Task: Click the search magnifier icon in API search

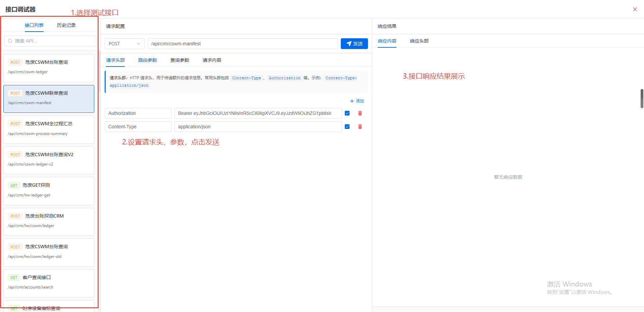Action: click(x=10, y=41)
